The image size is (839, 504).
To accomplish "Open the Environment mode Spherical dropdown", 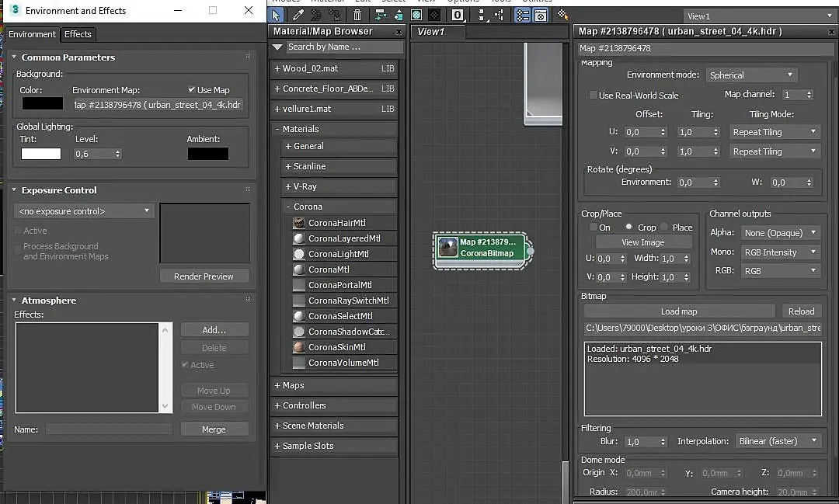I will click(x=752, y=75).
